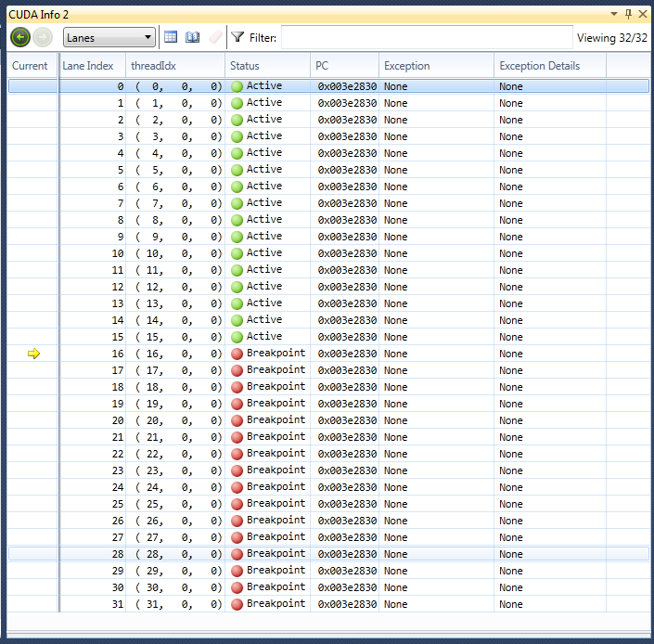
Task: Sort by the Status column header
Action: tap(245, 66)
